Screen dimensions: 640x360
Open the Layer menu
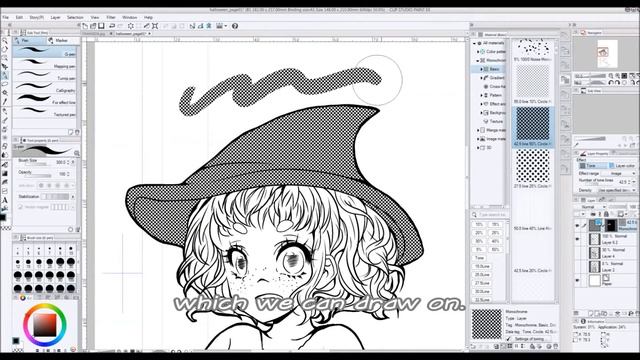pyautogui.click(x=56, y=18)
